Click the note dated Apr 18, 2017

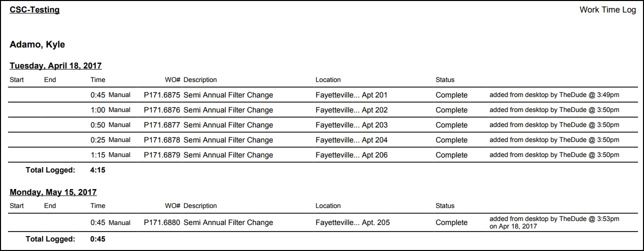tap(555, 222)
